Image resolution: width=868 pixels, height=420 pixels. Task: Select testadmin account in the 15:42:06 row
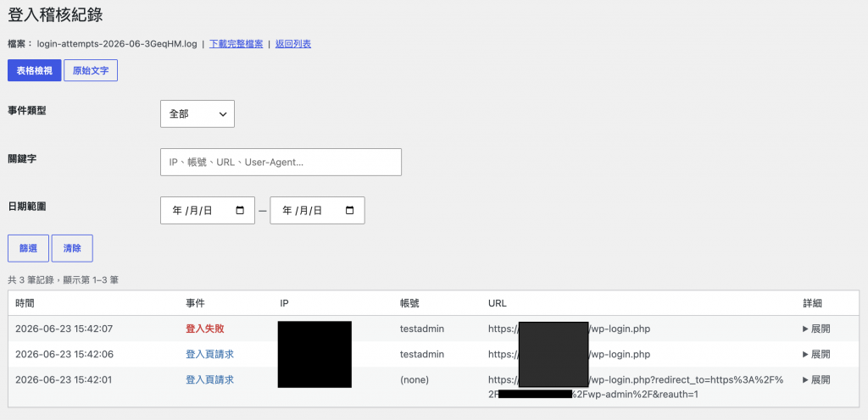[422, 354]
